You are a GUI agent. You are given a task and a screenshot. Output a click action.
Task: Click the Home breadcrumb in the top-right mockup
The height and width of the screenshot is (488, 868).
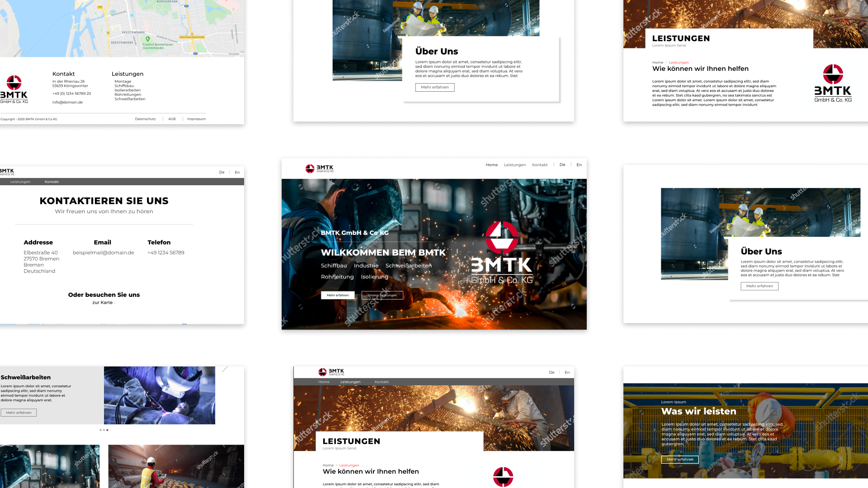(658, 62)
